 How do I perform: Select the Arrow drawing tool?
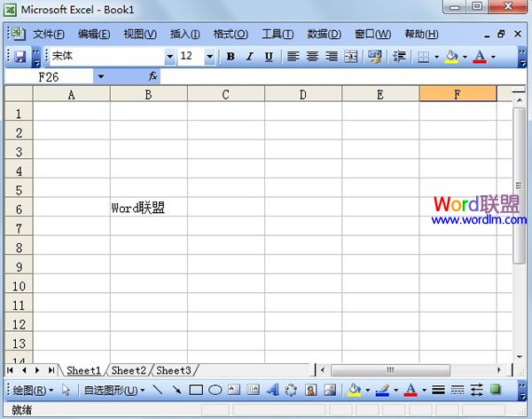[x=176, y=390]
